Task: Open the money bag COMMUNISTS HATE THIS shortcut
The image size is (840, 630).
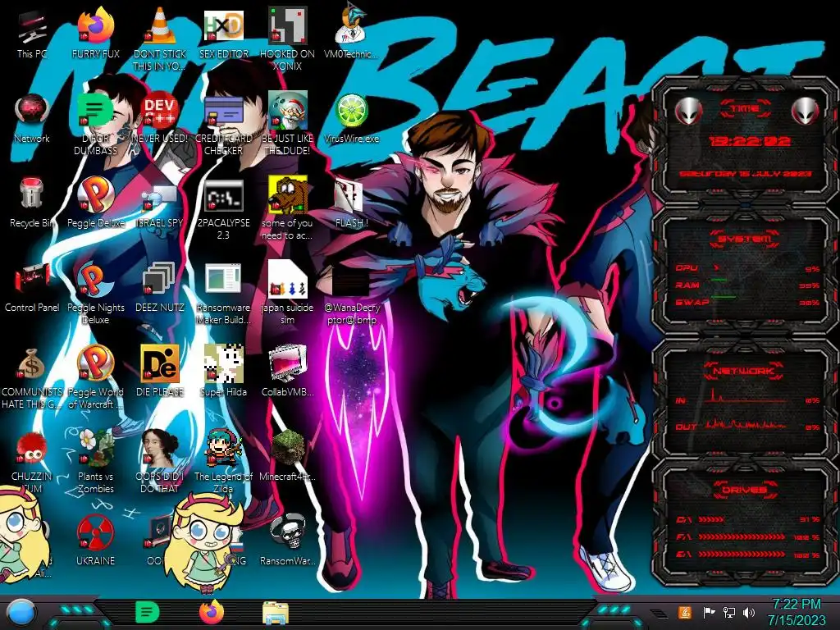Action: click(32, 377)
